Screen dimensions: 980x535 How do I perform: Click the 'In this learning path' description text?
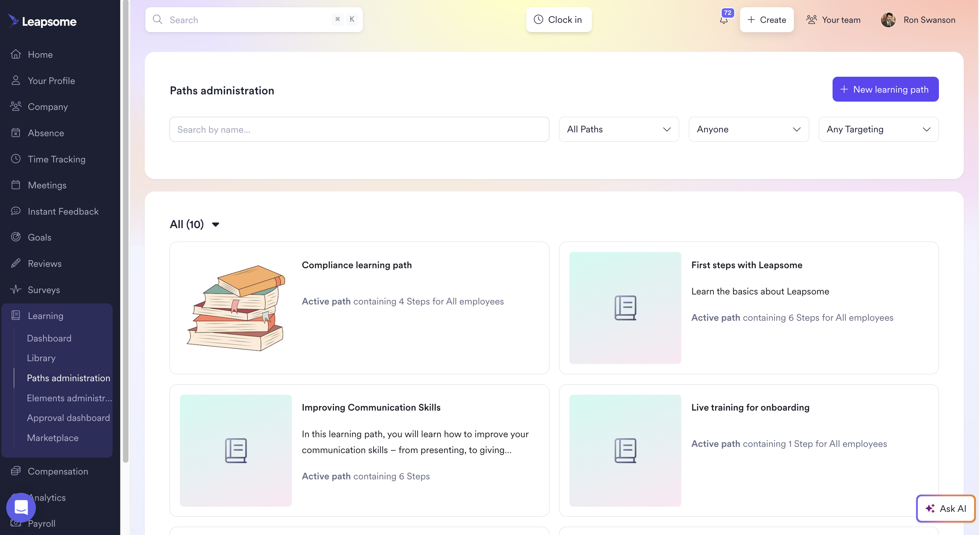click(415, 442)
